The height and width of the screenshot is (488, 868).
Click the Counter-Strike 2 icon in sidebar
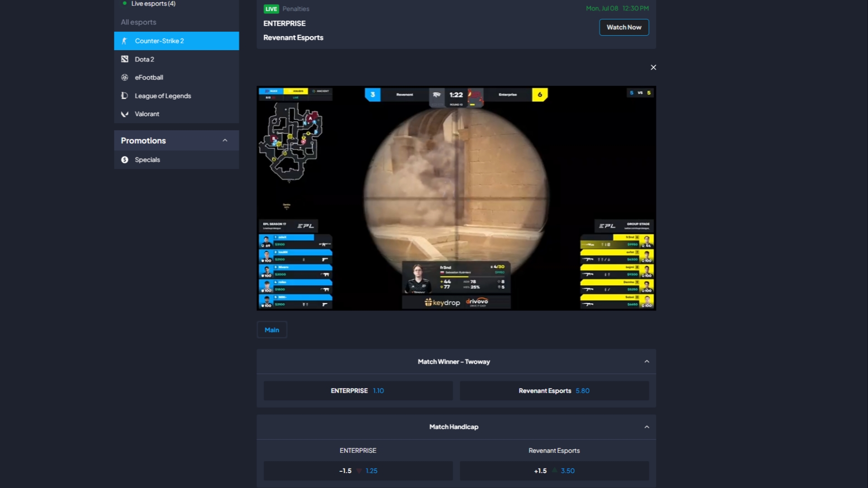tap(124, 41)
